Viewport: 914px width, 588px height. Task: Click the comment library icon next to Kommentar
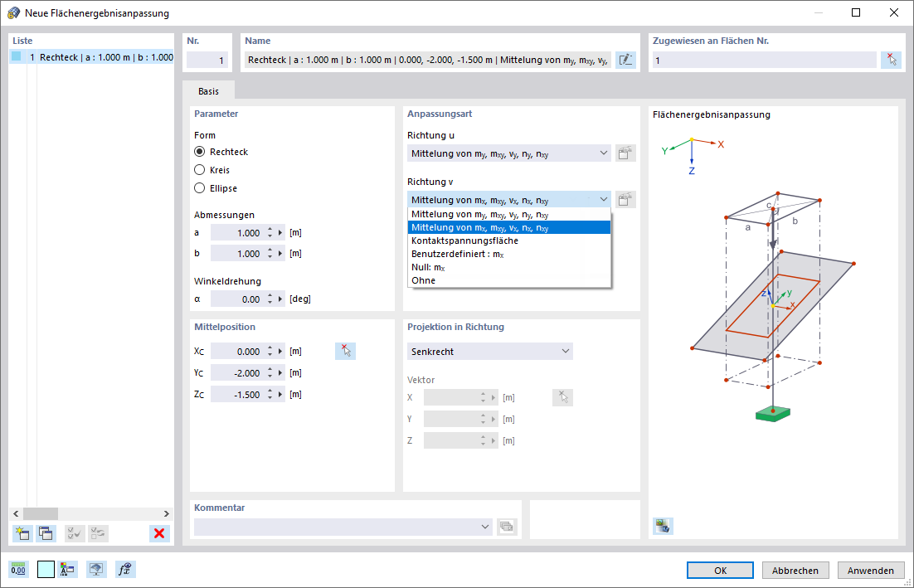click(x=507, y=527)
